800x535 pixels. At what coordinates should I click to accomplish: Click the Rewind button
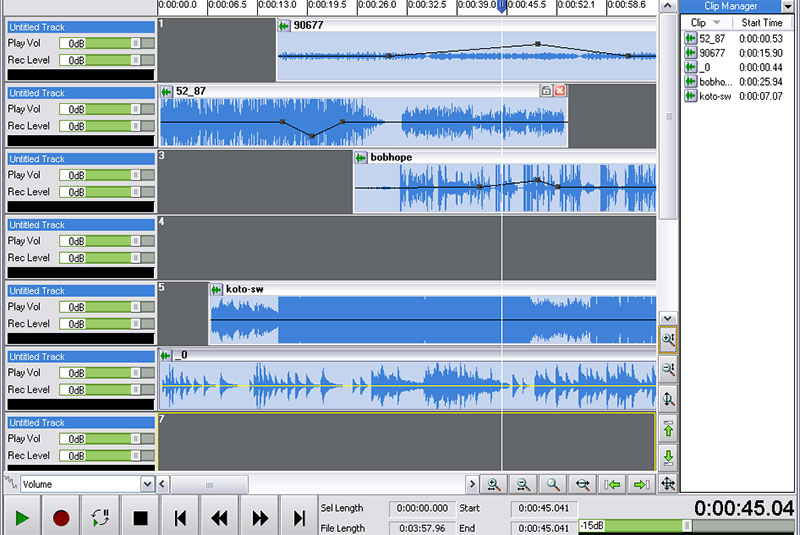[220, 517]
